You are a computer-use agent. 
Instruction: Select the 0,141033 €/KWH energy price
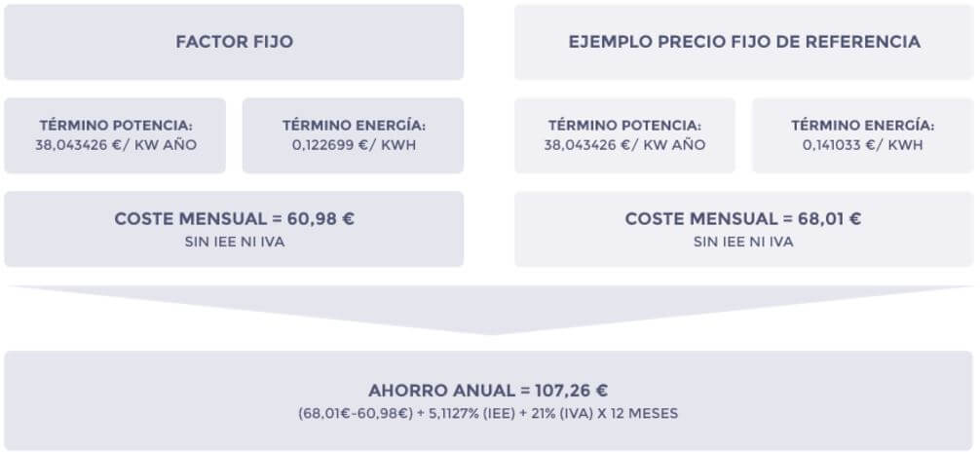coord(862,146)
